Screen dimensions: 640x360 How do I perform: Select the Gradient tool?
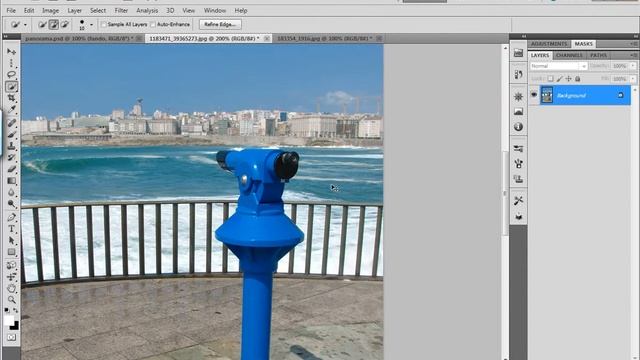(11, 181)
